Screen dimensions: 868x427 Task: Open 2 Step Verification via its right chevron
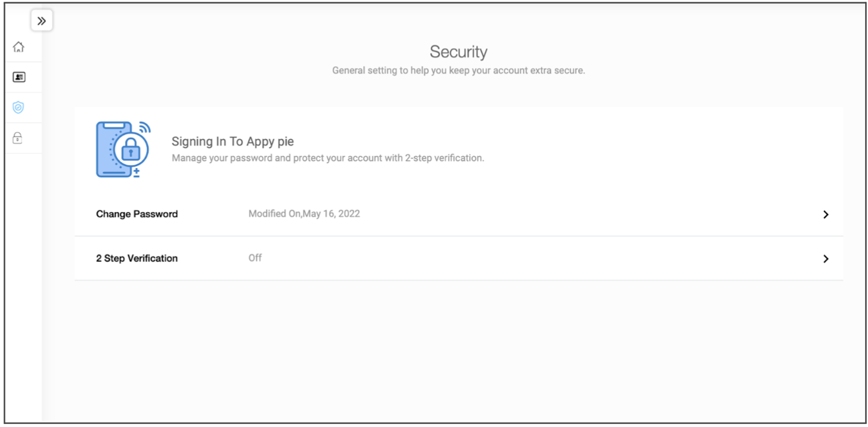(x=826, y=259)
